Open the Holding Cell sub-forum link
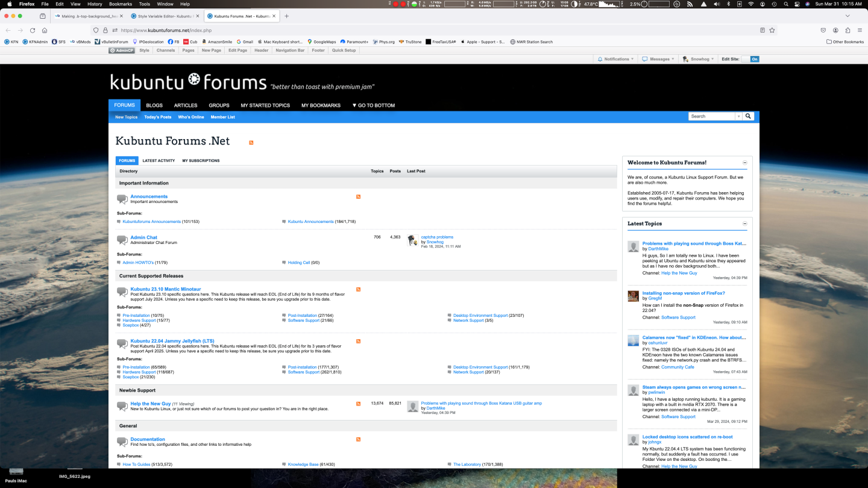 pos(298,263)
